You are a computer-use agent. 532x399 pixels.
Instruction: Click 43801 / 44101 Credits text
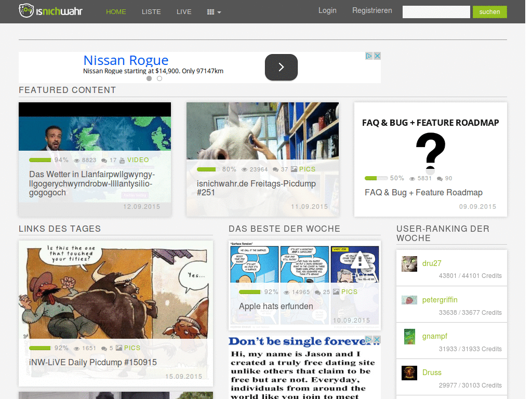pyautogui.click(x=470, y=276)
